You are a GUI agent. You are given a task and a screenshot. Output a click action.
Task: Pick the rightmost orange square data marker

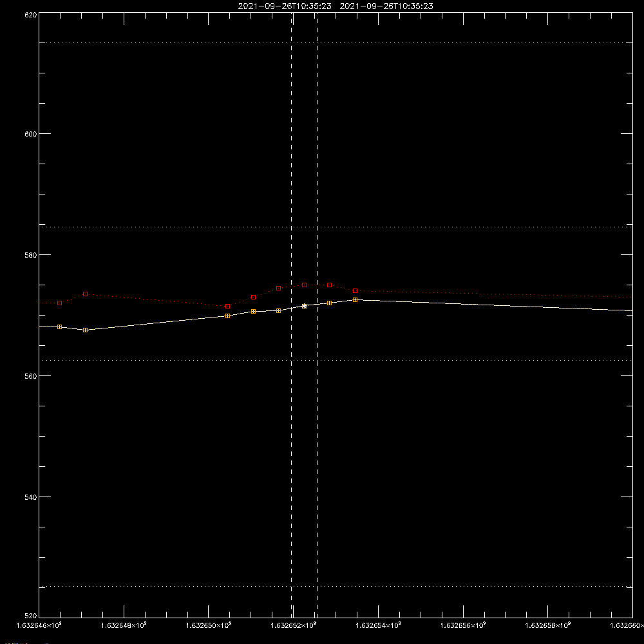(x=355, y=300)
